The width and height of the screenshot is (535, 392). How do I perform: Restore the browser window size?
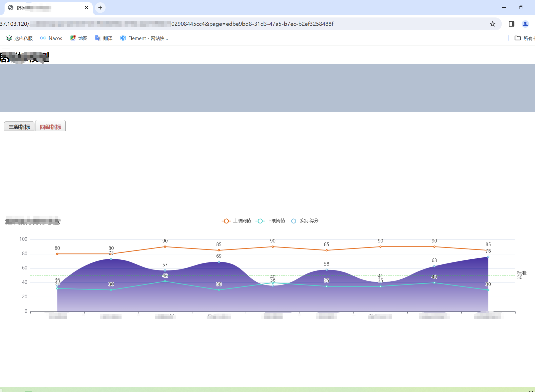[x=521, y=8]
